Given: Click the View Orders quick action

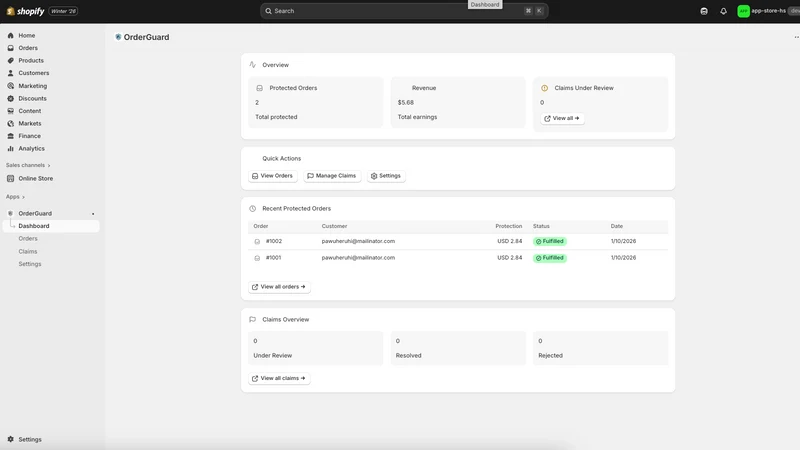Looking at the screenshot, I should 272,176.
